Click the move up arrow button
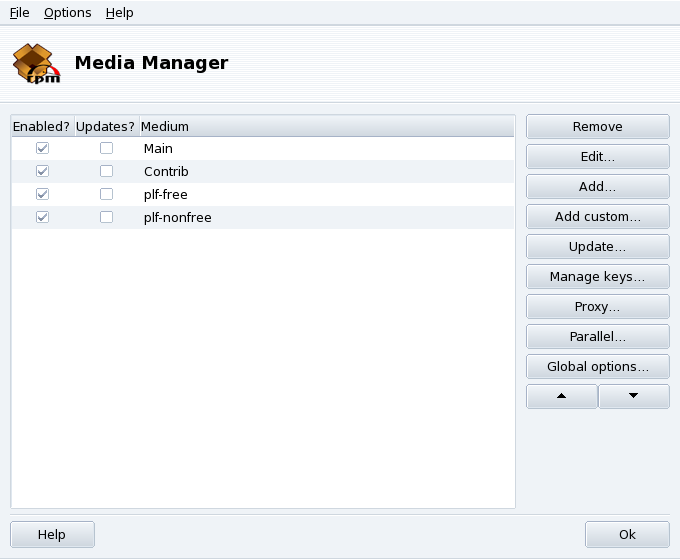Screen dimensions: 680x560 tap(561, 396)
